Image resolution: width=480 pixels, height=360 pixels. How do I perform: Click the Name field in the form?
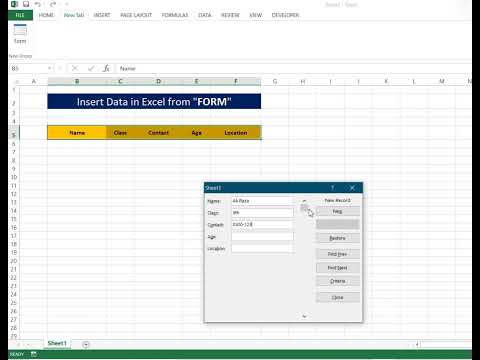click(263, 201)
